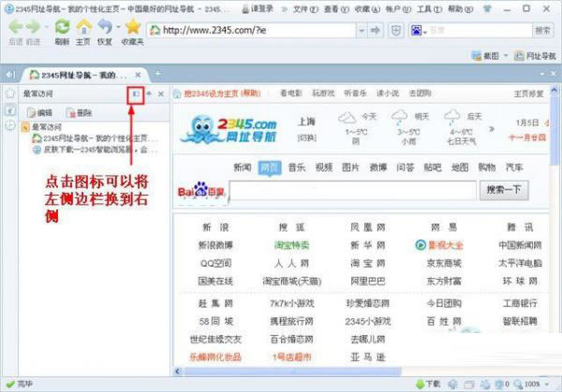
Task: Click the Baidu paw search engine icon
Action: (416, 31)
